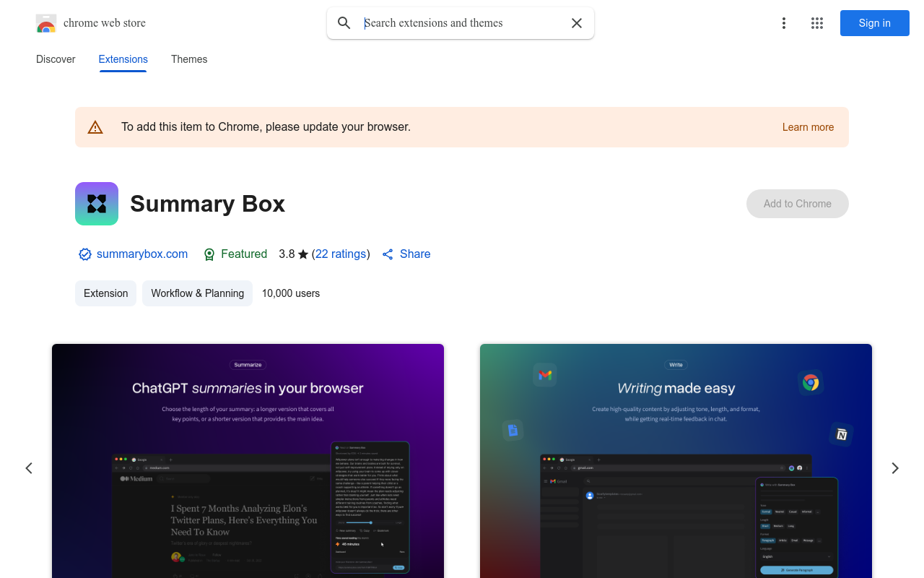Click the update your browser message text
The height and width of the screenshot is (578, 924).
click(x=266, y=127)
